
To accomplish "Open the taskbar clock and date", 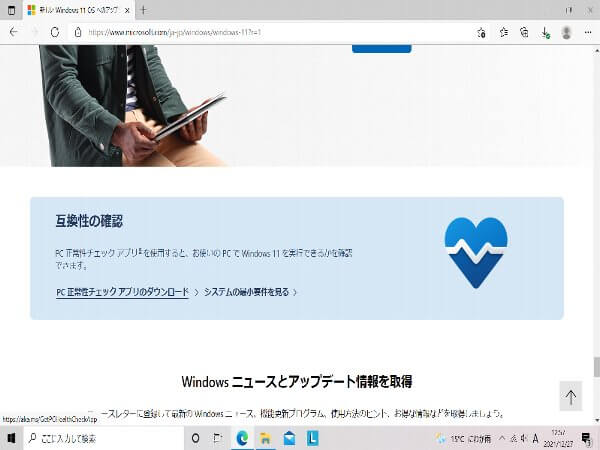I will [x=559, y=439].
